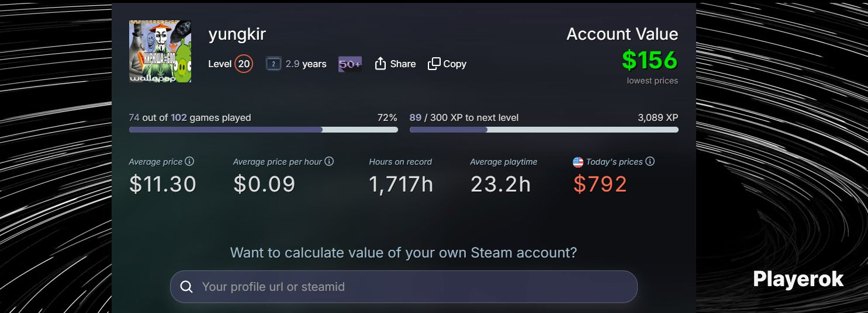Click the yungkir username
This screenshot has width=868, height=313.
[237, 34]
